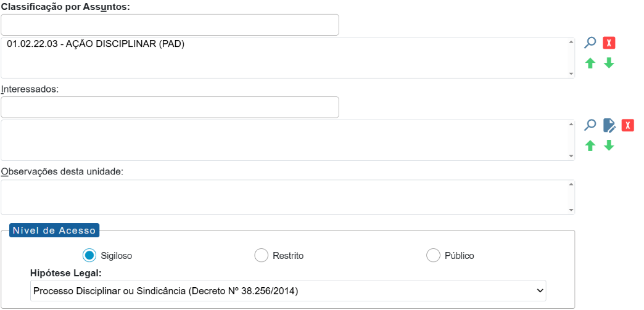This screenshot has width=644, height=310.
Task: Type in Classificação por Assuntos search field
Action: coord(170,25)
